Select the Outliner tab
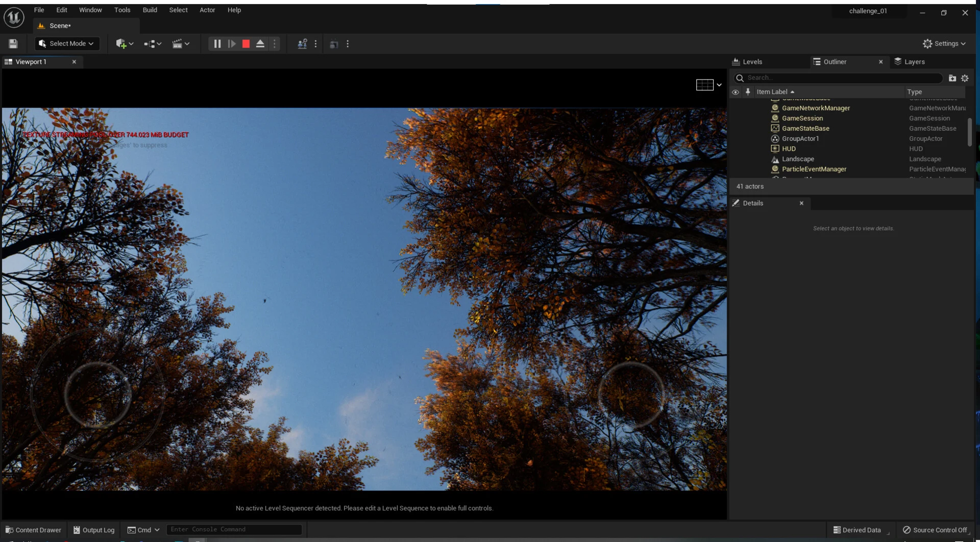The height and width of the screenshot is (542, 980). (835, 62)
